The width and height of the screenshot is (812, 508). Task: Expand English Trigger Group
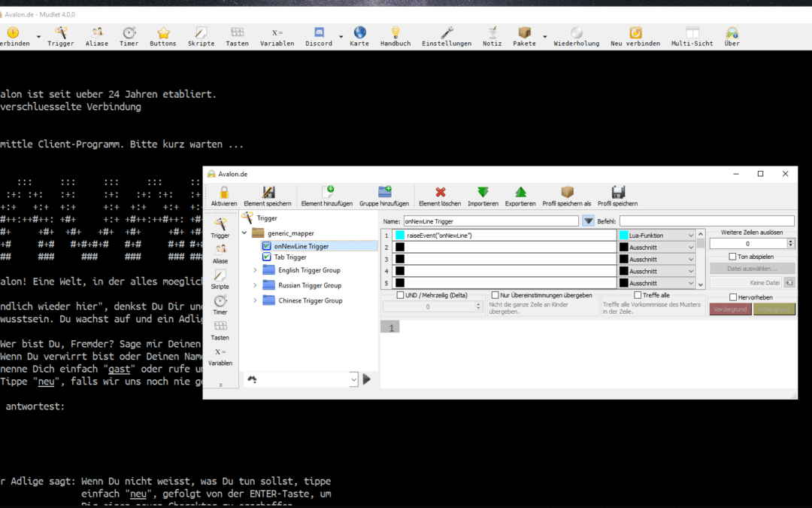point(255,270)
